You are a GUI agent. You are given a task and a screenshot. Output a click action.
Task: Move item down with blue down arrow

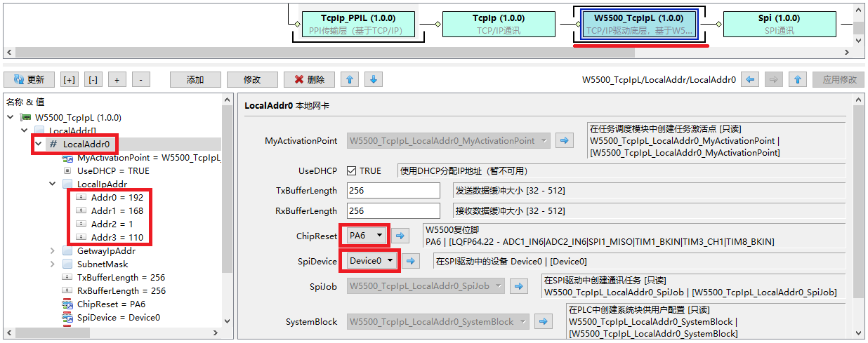[374, 80]
